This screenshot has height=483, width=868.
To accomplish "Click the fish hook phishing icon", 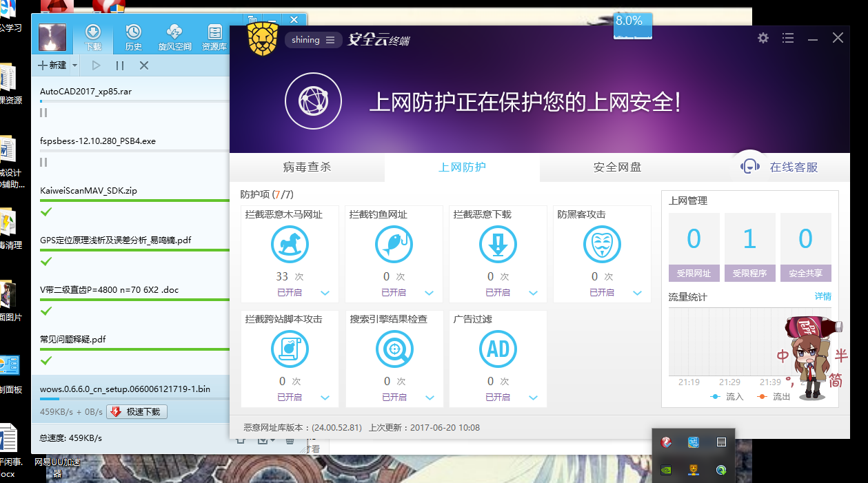I will (x=394, y=244).
